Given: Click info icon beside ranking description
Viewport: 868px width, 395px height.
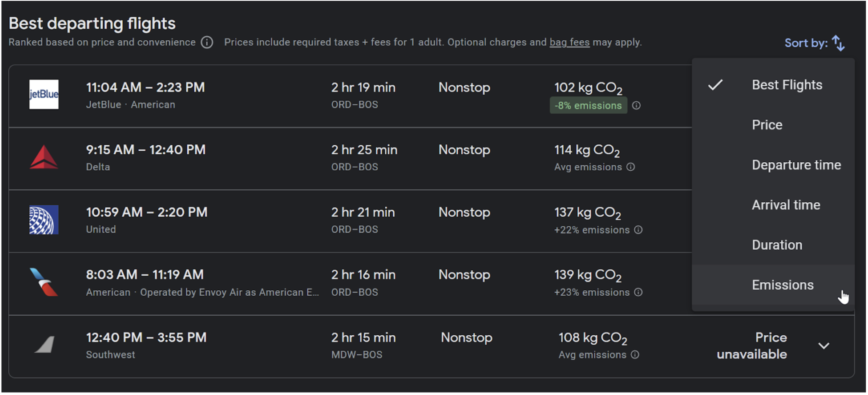Looking at the screenshot, I should pos(207,43).
